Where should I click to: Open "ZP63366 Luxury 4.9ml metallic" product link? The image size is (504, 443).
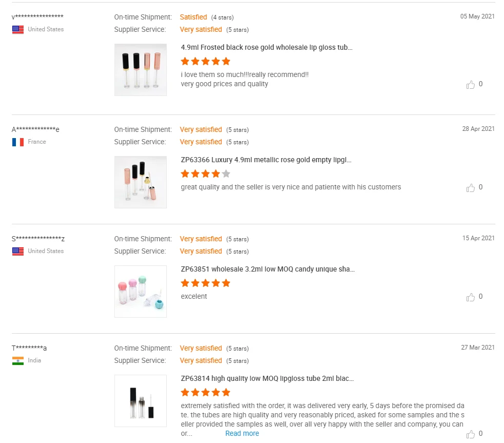click(266, 160)
